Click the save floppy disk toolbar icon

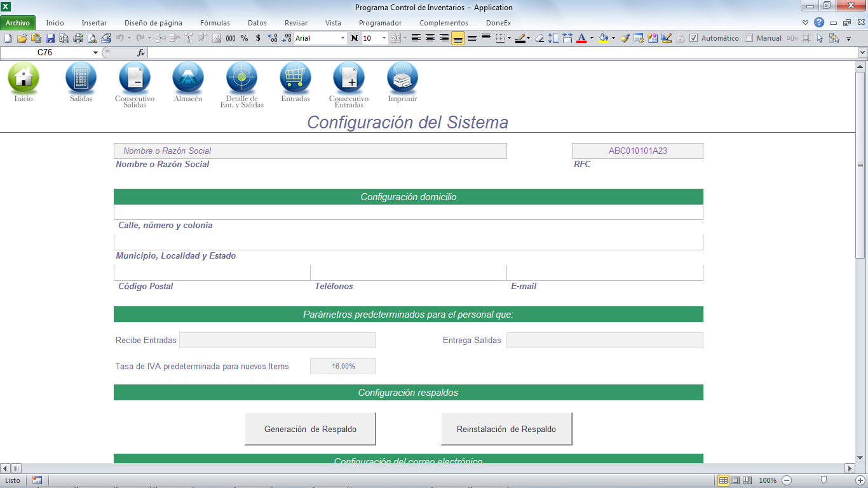[x=50, y=38]
